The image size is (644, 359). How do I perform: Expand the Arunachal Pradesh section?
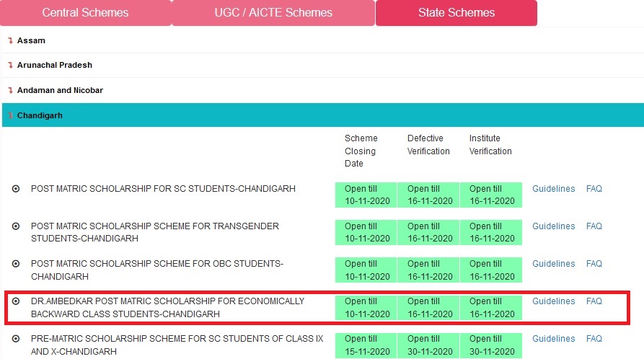[54, 65]
